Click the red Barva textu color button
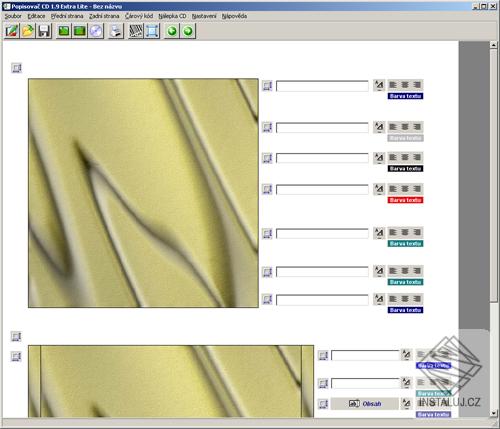The image size is (500, 429). (x=405, y=200)
